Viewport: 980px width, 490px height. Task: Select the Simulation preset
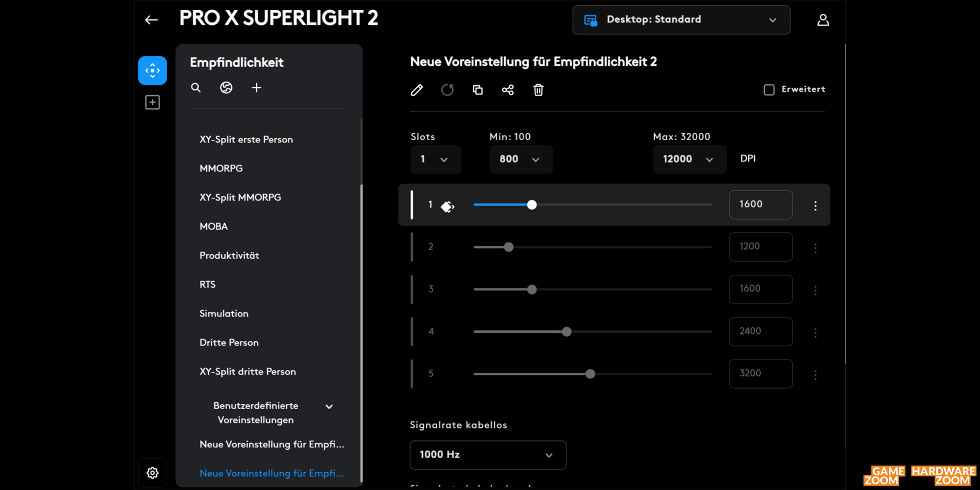click(224, 314)
